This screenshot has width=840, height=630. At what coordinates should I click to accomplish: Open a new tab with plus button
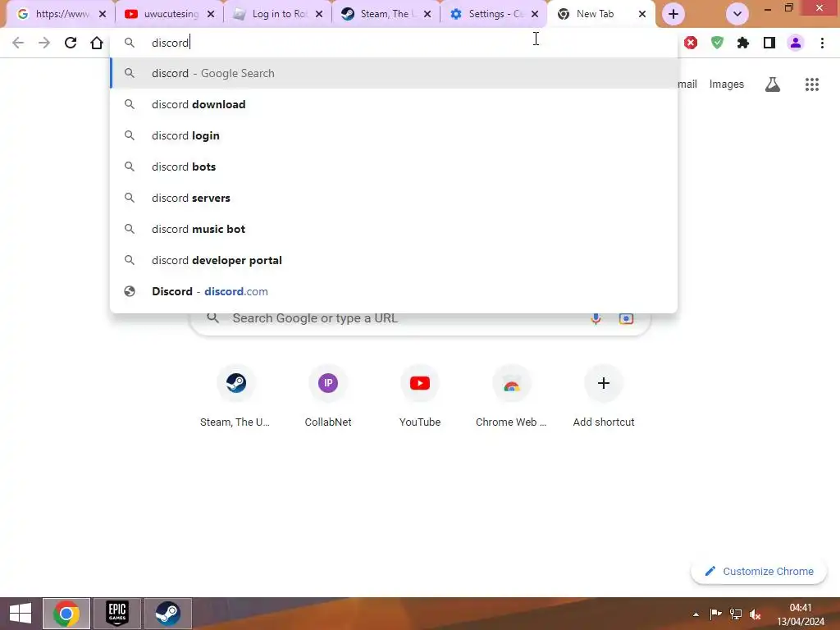(x=673, y=14)
